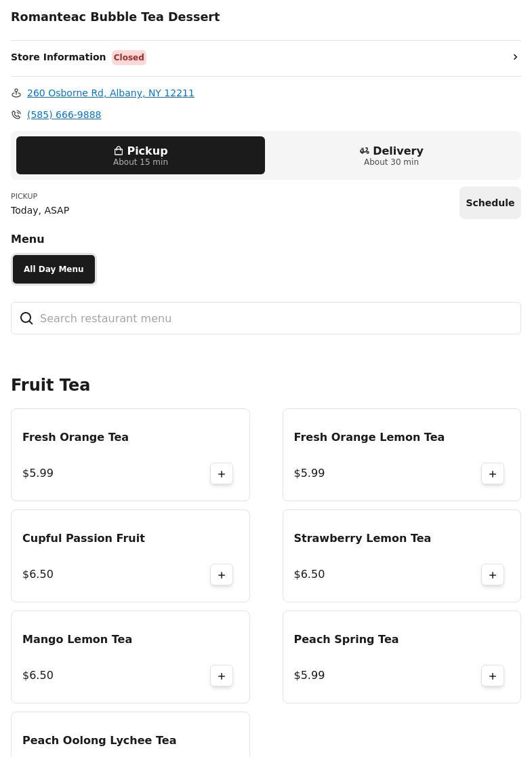This screenshot has height=757, width=532.
Task: Switch to Delivery order mode
Action: 391,155
